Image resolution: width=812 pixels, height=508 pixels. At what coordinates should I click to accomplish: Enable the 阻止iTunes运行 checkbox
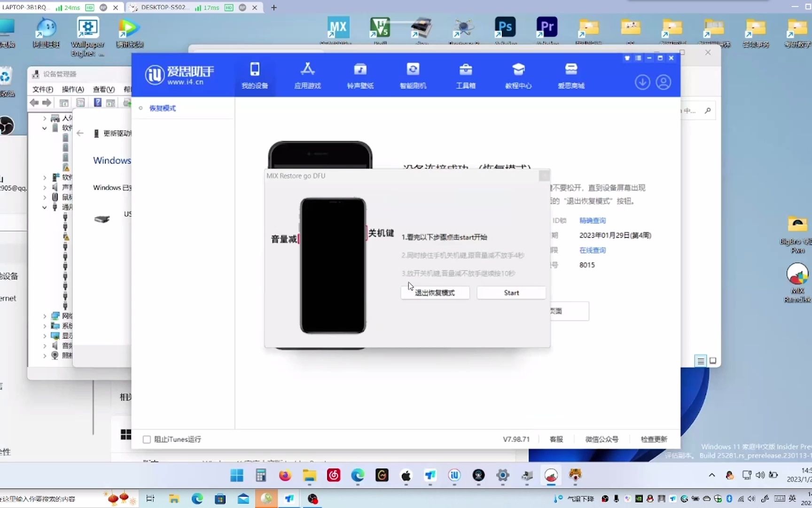point(147,439)
